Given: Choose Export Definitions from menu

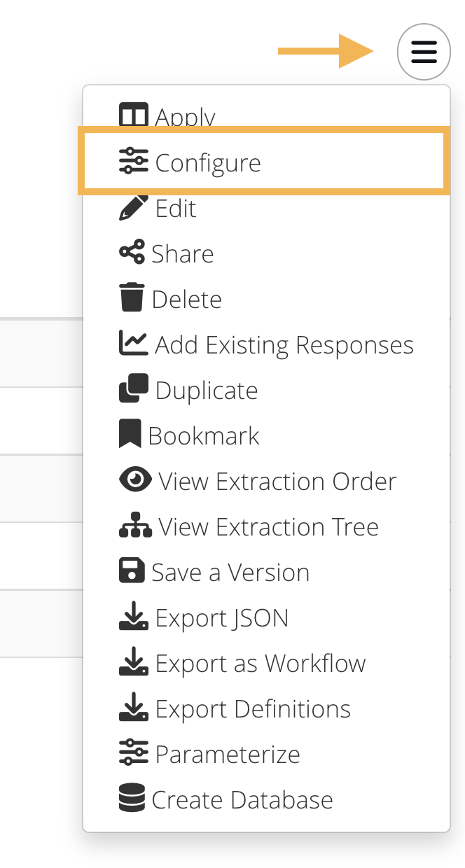Looking at the screenshot, I should click(252, 709).
